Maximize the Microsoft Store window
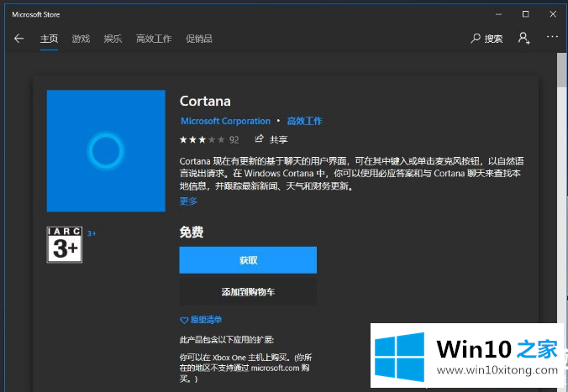This screenshot has width=568, height=392. 526,14
